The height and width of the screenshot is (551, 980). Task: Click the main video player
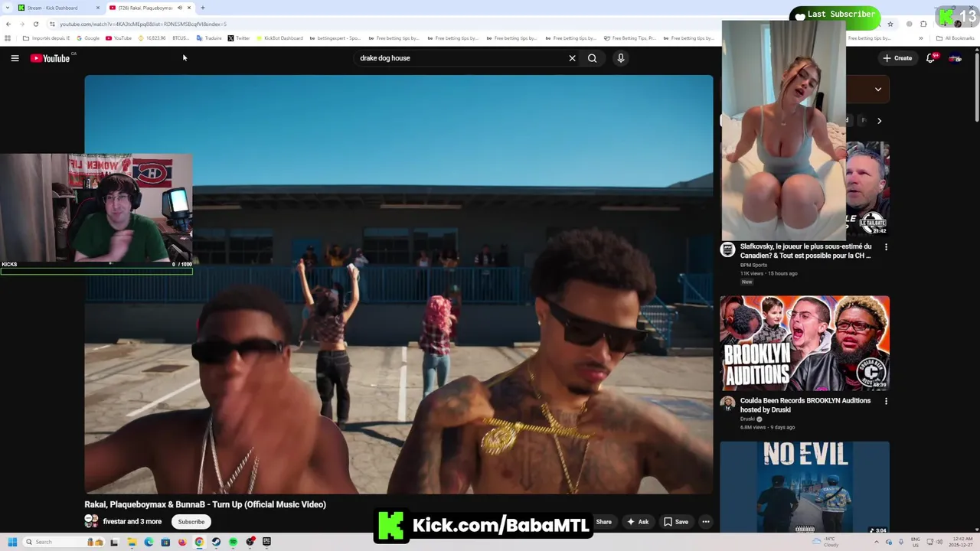(398, 284)
